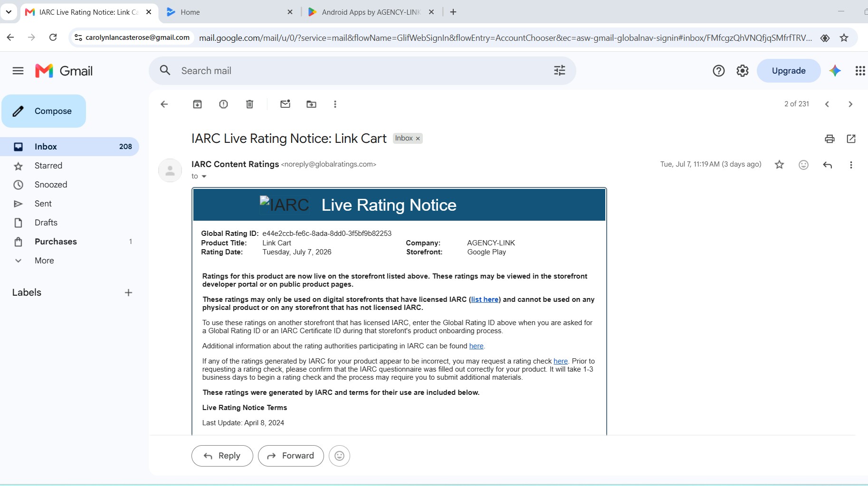
Task: Open Gmail main menu hamburger icon
Action: 18,71
